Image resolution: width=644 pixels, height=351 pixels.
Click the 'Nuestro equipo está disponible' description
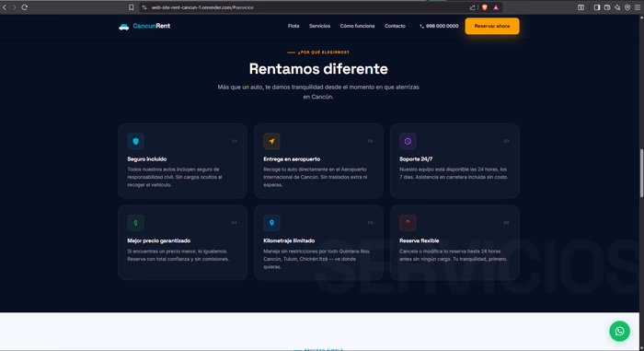(454, 173)
